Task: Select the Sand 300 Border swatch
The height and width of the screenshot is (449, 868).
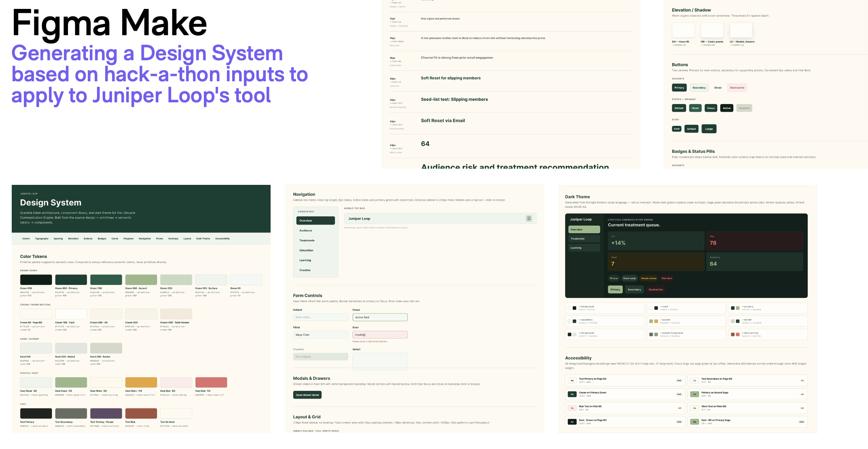Action: [106, 348]
